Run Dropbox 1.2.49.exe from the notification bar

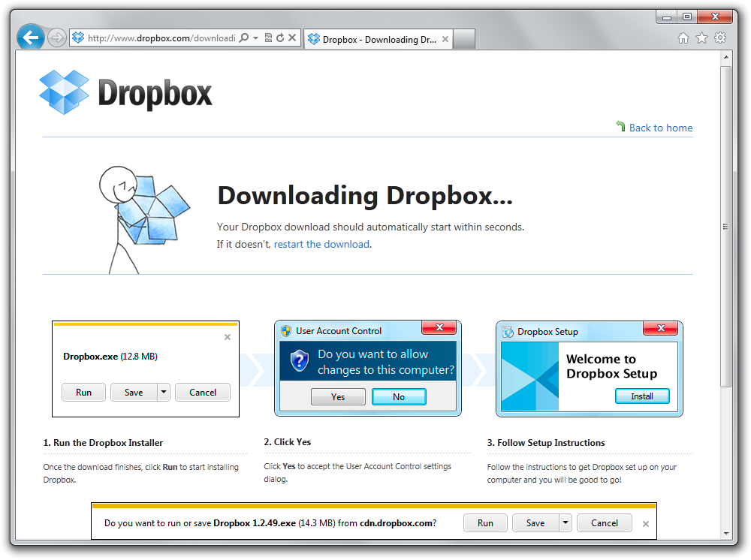pyautogui.click(x=485, y=522)
